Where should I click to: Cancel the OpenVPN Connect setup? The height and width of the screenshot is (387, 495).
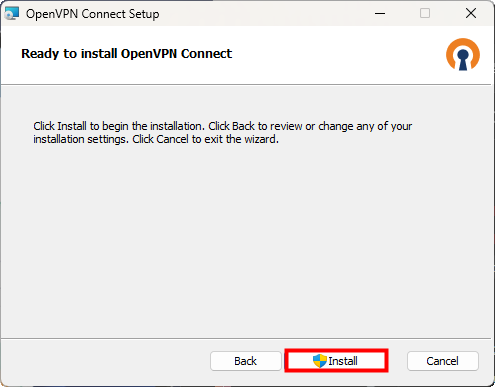pyautogui.click(x=442, y=361)
